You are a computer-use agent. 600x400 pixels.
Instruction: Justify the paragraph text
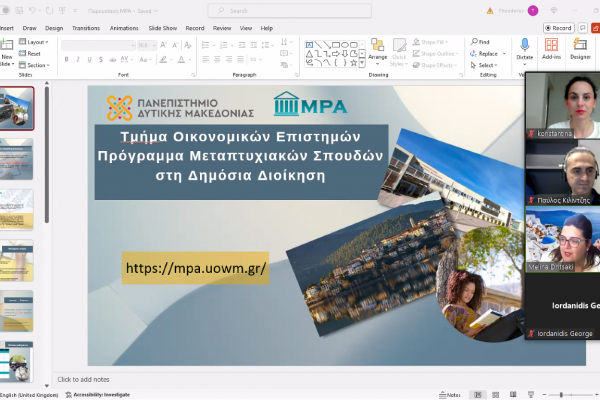(240, 59)
